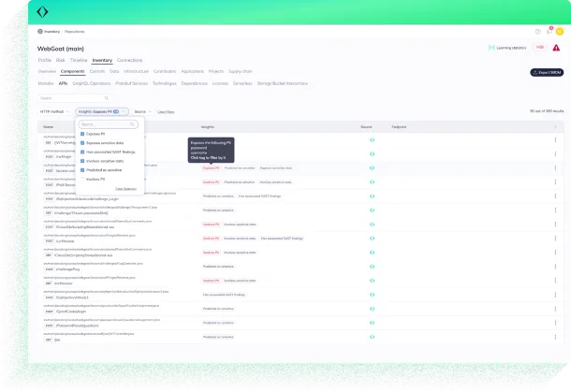Uncheck the Exposes PII checkbox

point(82,134)
